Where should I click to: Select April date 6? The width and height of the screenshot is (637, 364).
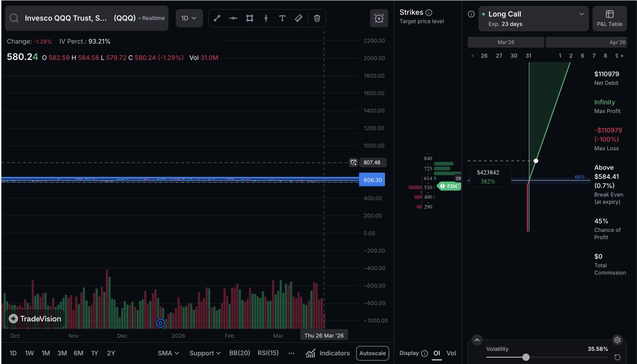[x=582, y=56]
